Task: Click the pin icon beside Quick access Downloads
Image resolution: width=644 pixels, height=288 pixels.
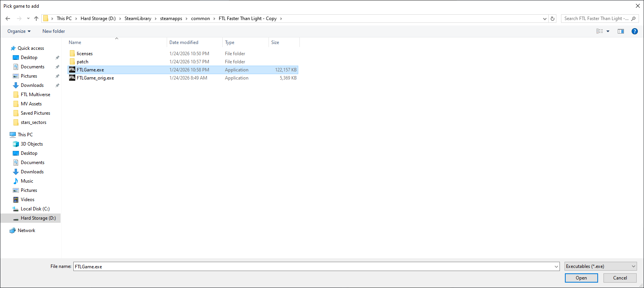Action: 57,85
